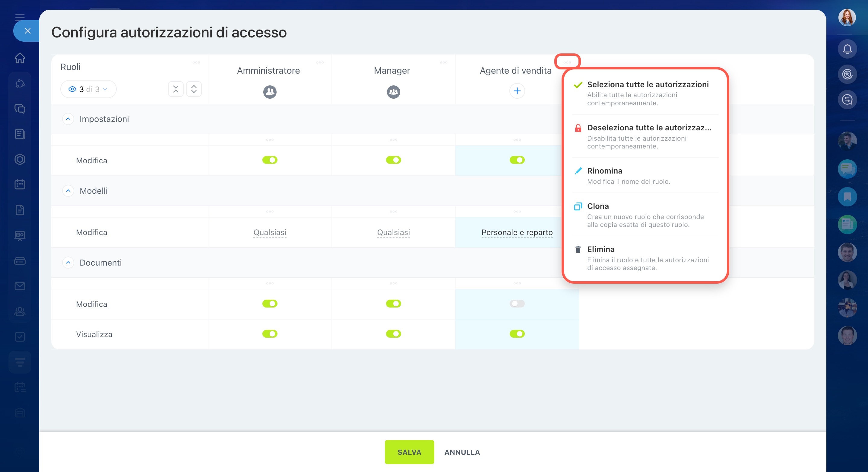The image size is (868, 472).
Task: Click the collapse-all roles arrows icon
Action: 176,89
